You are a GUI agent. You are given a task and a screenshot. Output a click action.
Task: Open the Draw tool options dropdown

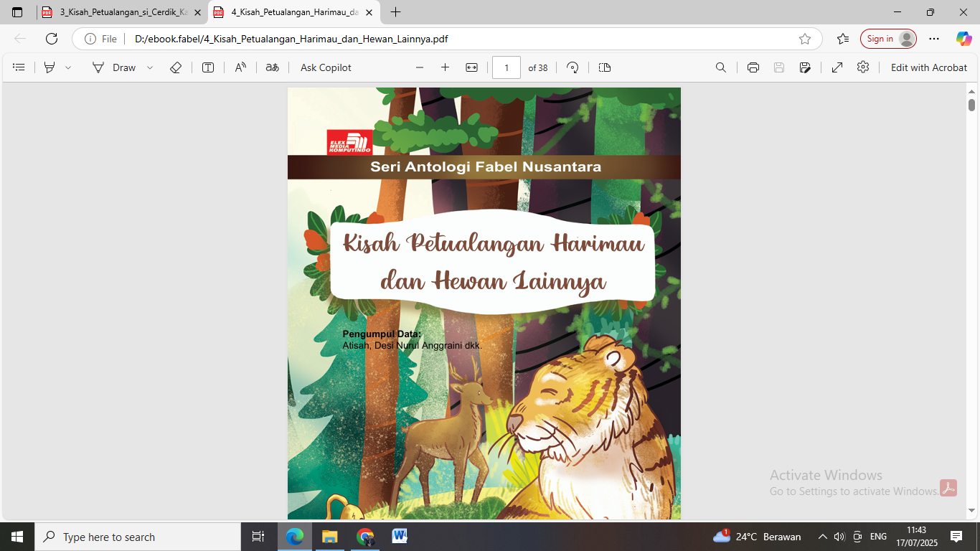pos(149,67)
